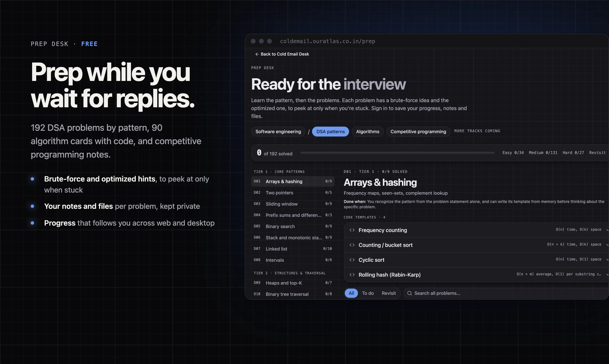Open D09 Heaps and top-K pattern
This screenshot has width=609, height=364.
click(293, 283)
